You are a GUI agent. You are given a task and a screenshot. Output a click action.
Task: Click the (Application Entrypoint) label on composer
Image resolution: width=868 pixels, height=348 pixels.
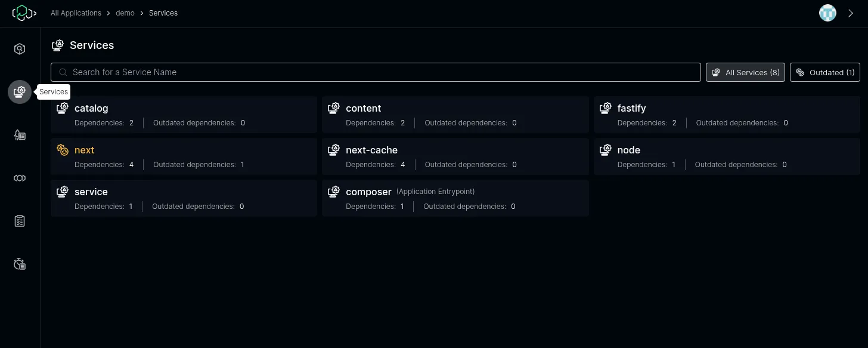(x=436, y=192)
